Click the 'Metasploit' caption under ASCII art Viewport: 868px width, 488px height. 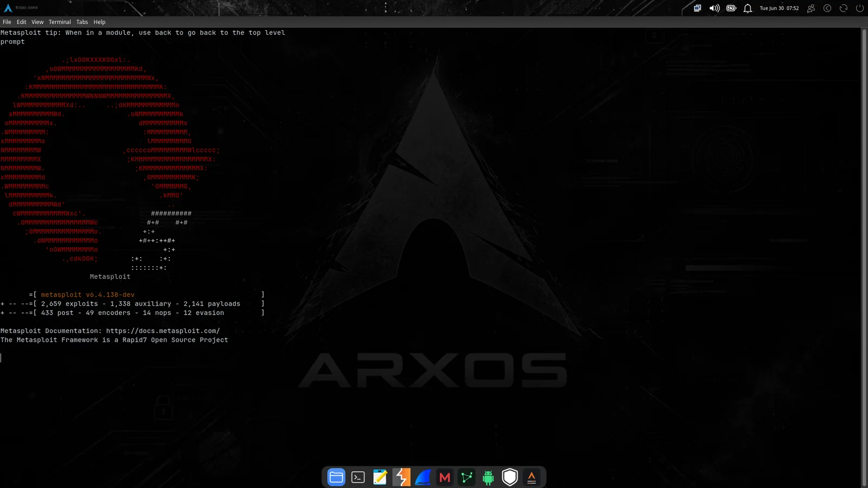click(x=110, y=277)
